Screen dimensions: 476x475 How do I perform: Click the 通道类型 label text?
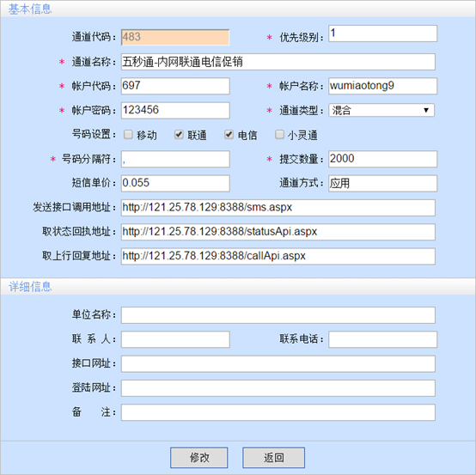pyautogui.click(x=301, y=111)
